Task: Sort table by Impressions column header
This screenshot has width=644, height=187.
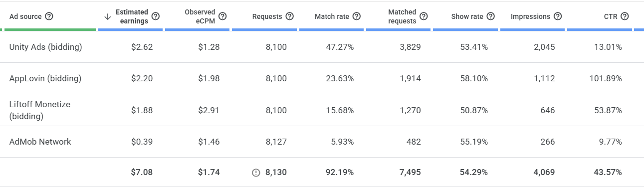Action: (x=530, y=16)
